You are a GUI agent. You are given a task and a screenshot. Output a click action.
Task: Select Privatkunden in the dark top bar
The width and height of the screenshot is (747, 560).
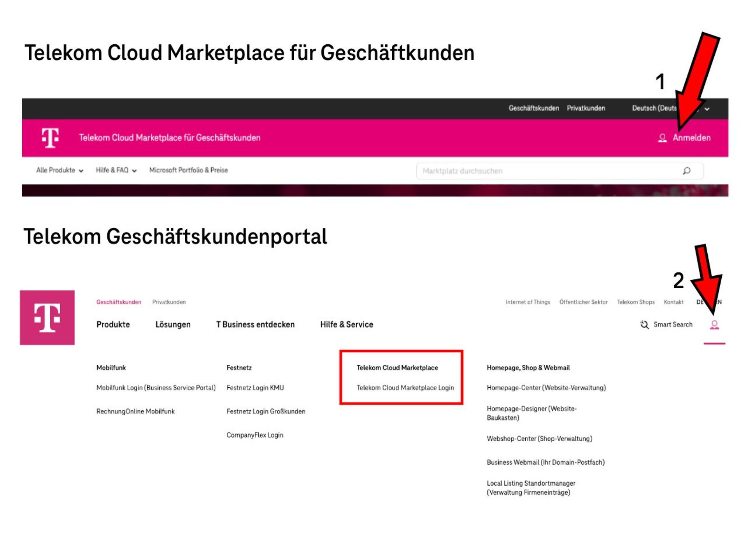[x=586, y=108]
